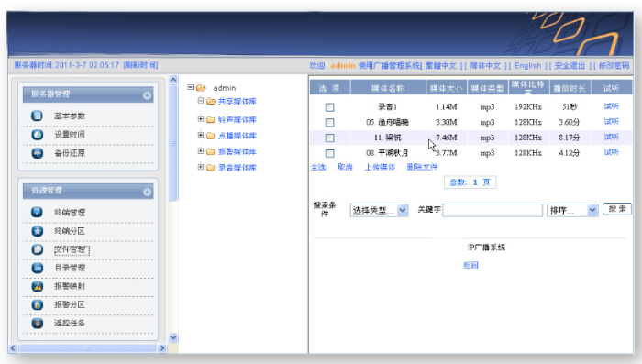Click 安全退出 to log out
642x364 pixels.
tap(570, 65)
